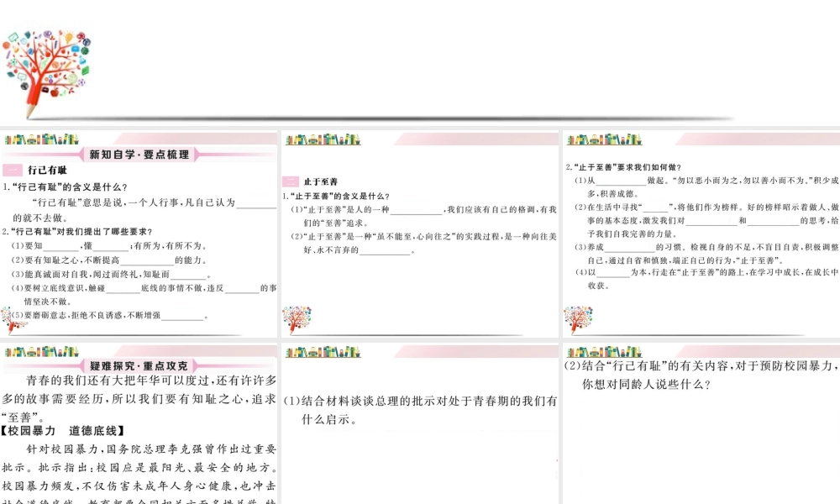Image resolution: width=840 pixels, height=504 pixels.
Task: Click the bookshelf icon on 止于至善含义 slide
Action: click(x=323, y=139)
